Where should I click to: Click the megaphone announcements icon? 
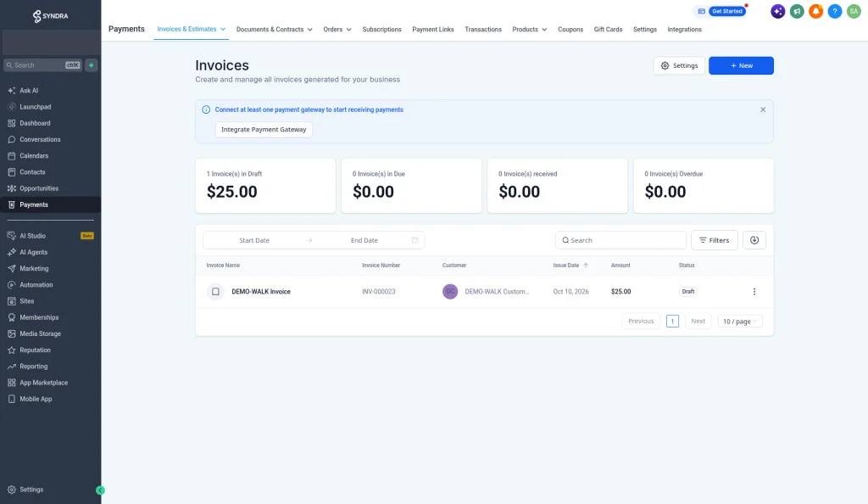(x=797, y=11)
